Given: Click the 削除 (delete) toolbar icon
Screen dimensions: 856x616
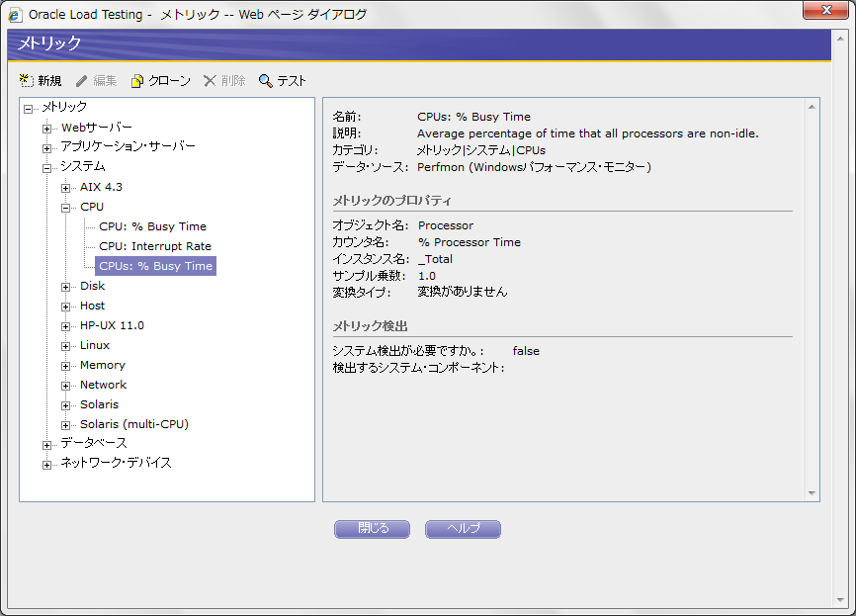Looking at the screenshot, I should [224, 81].
